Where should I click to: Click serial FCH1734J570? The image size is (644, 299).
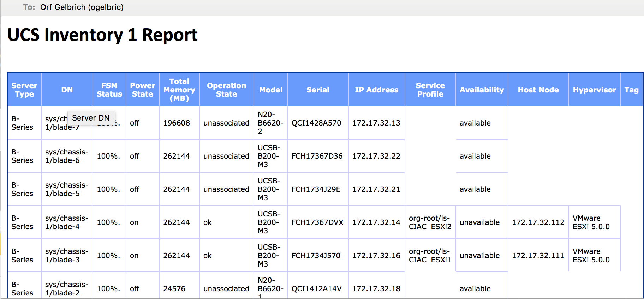[x=316, y=255]
